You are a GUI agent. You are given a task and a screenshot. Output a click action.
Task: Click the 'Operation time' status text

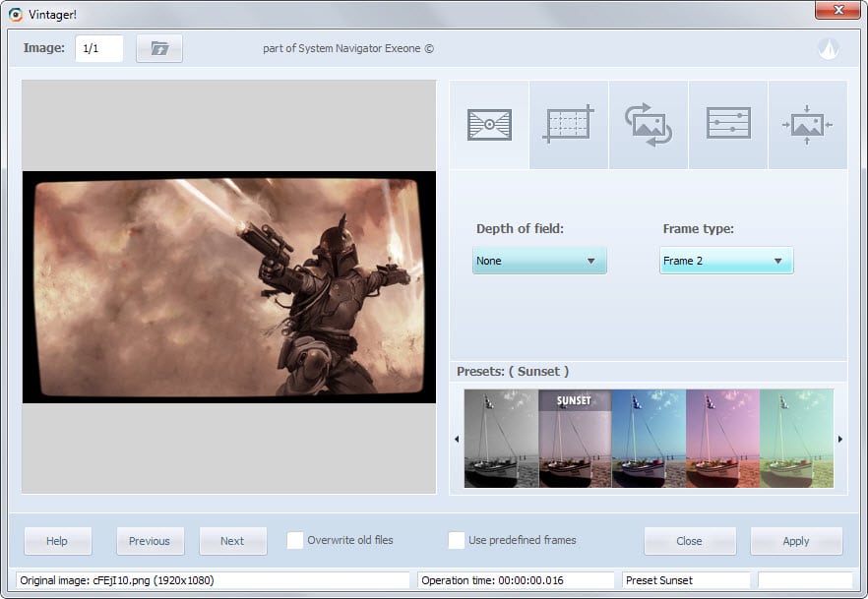492,580
